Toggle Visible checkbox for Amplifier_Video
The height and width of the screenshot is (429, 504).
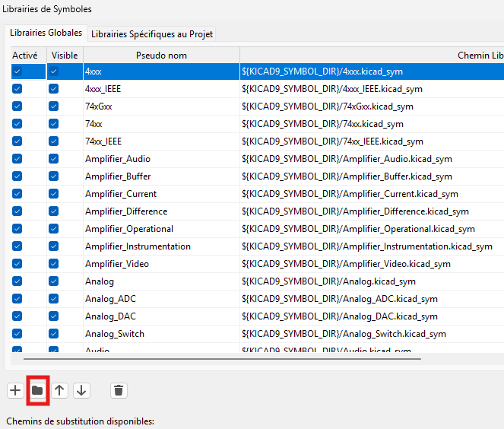(54, 264)
